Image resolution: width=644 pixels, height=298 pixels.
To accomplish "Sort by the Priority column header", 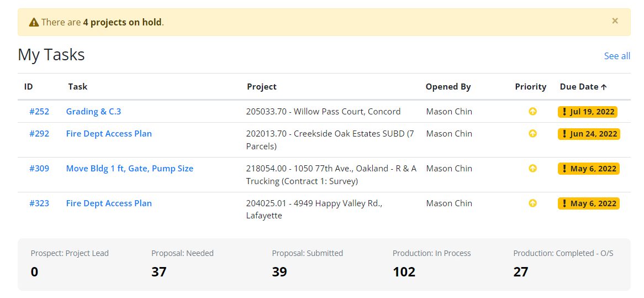I will click(531, 87).
